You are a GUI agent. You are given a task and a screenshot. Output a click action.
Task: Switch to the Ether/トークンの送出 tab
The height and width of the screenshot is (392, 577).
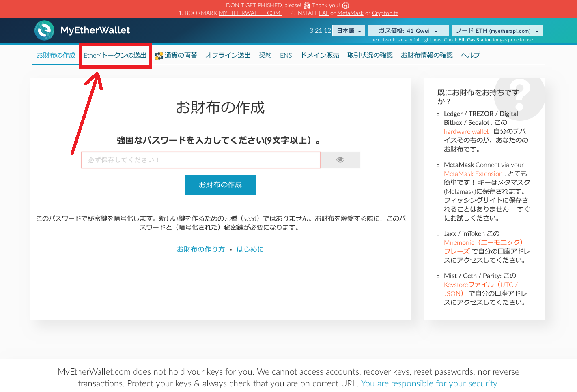pyautogui.click(x=115, y=55)
